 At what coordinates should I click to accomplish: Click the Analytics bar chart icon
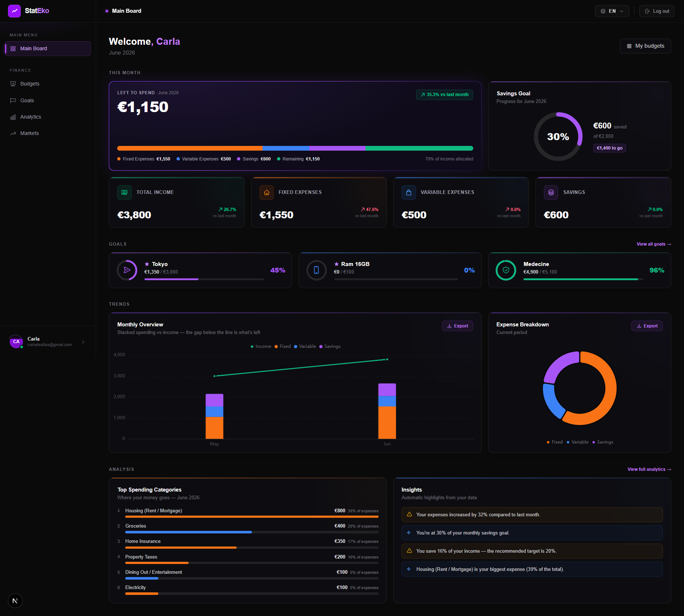13,117
